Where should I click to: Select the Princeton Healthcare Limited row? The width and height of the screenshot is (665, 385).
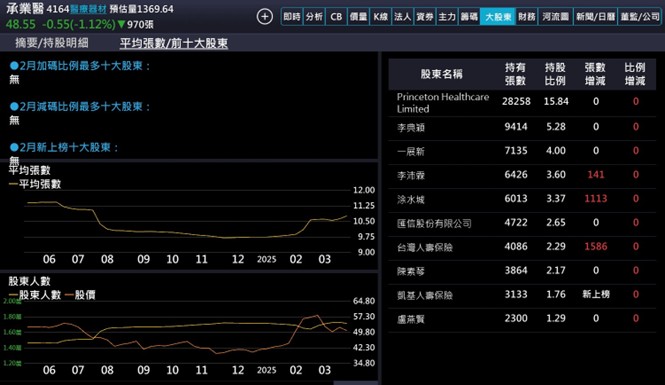coord(522,103)
